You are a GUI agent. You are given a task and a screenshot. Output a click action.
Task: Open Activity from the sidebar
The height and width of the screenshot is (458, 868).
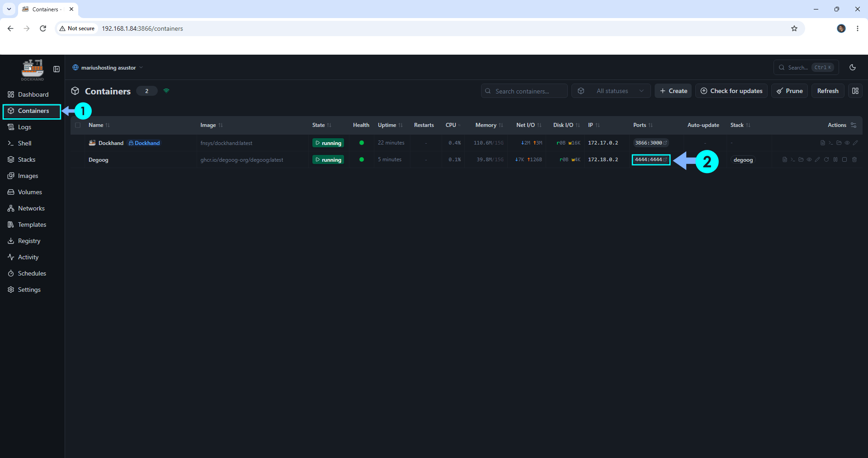(32, 257)
